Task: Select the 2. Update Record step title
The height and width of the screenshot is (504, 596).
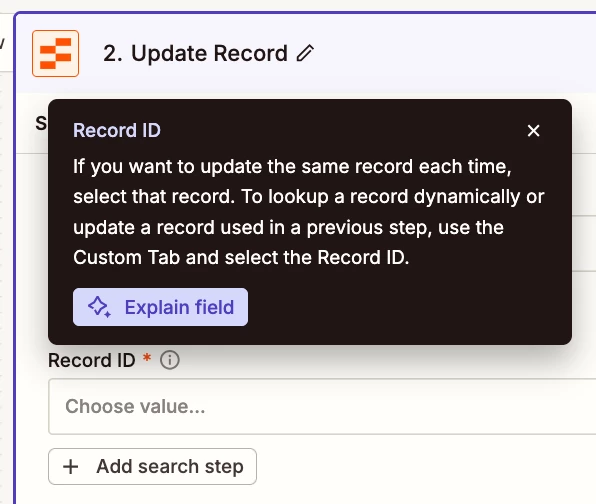Action: pos(195,53)
